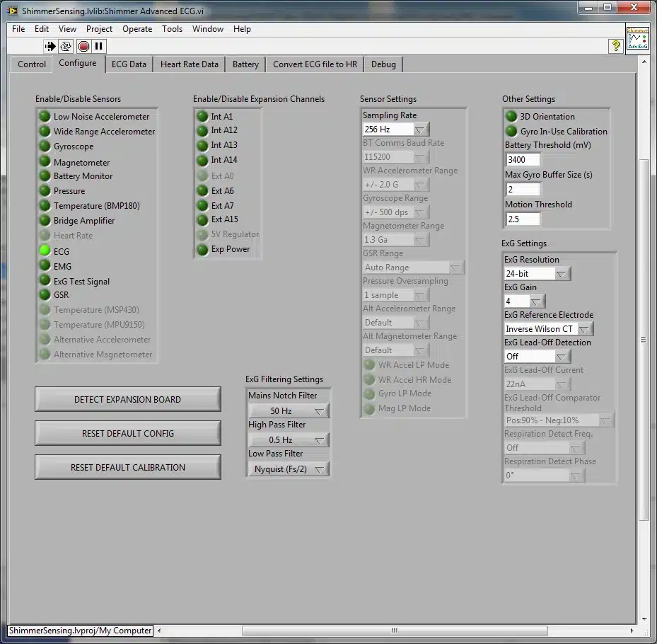Open the Help menu
The width and height of the screenshot is (657, 644).
coord(242,29)
